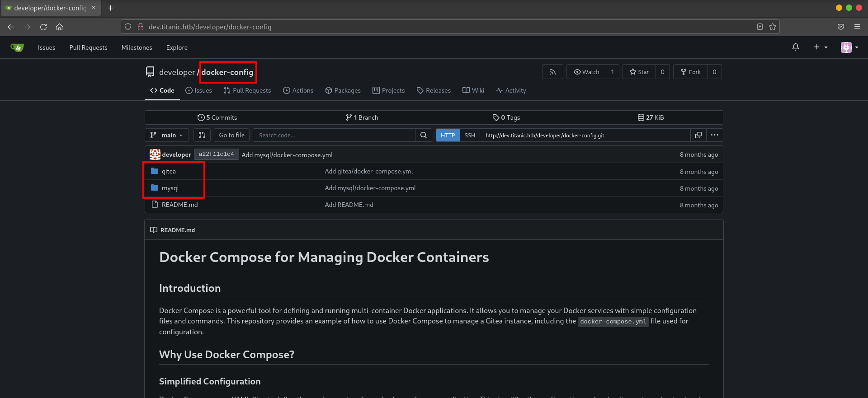Image resolution: width=868 pixels, height=398 pixels.
Task: Click the Gitea logo home icon
Action: (17, 47)
